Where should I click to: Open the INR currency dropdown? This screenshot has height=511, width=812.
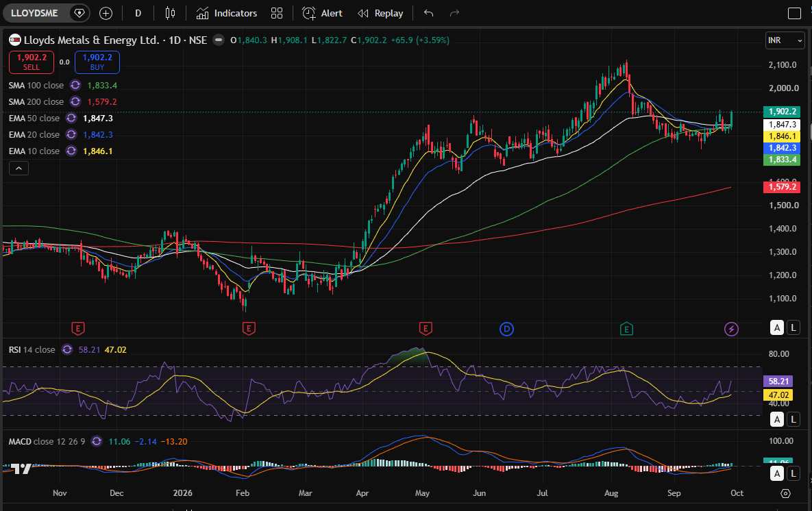tap(785, 40)
